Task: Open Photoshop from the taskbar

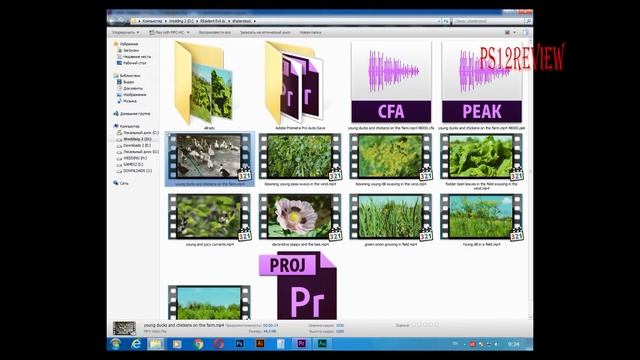Action: (x=240, y=344)
